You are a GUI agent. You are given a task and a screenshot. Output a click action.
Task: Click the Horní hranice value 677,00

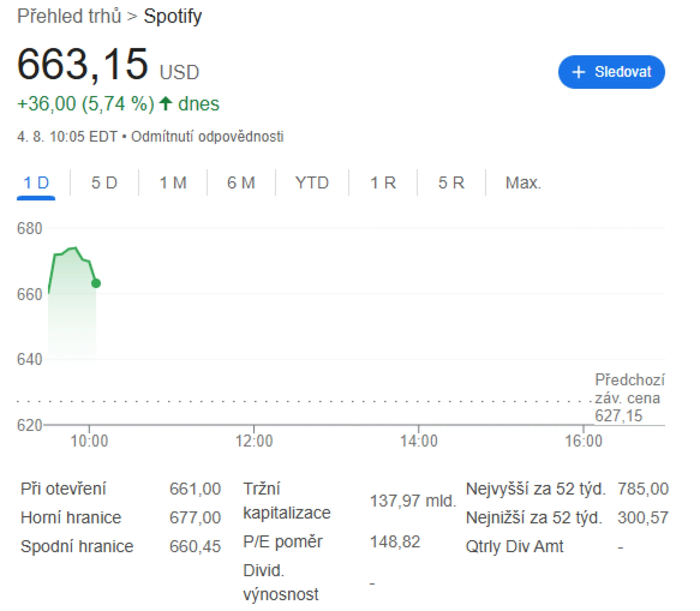195,517
